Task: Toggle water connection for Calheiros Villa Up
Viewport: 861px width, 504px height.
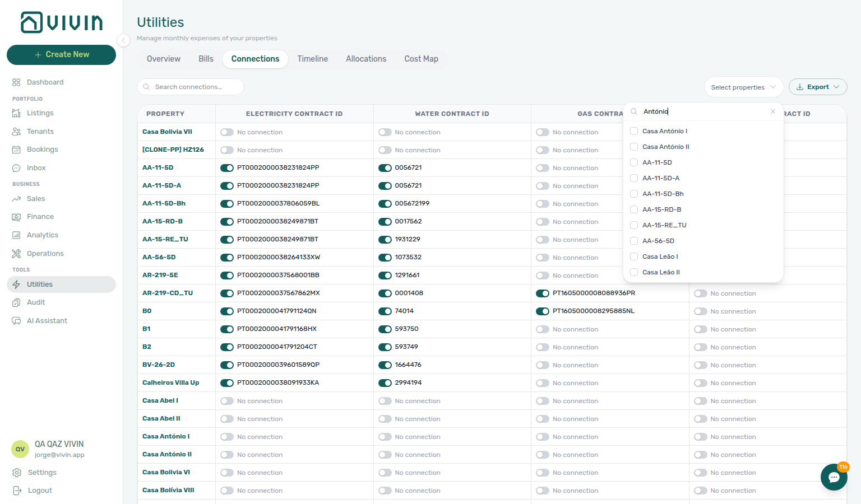Action: tap(385, 383)
